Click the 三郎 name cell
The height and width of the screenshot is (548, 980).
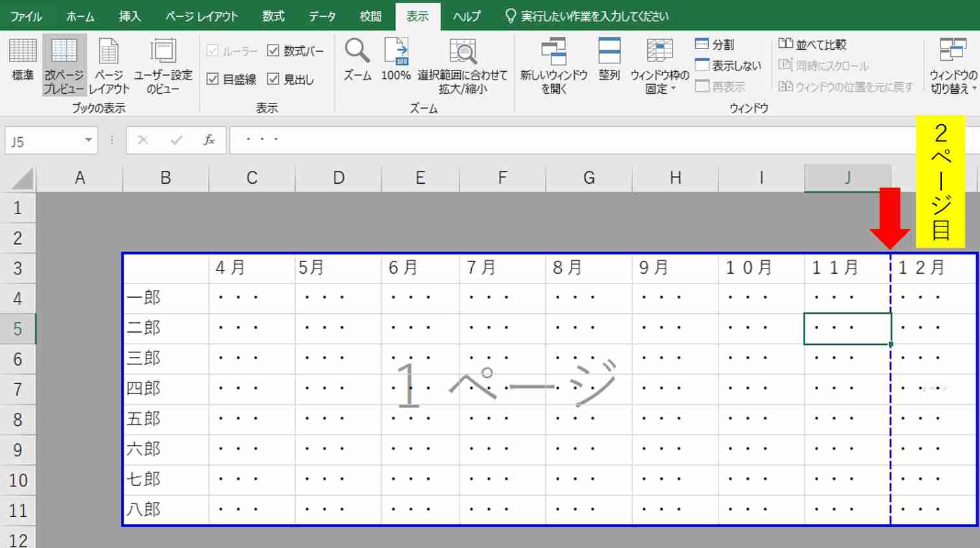(x=166, y=359)
